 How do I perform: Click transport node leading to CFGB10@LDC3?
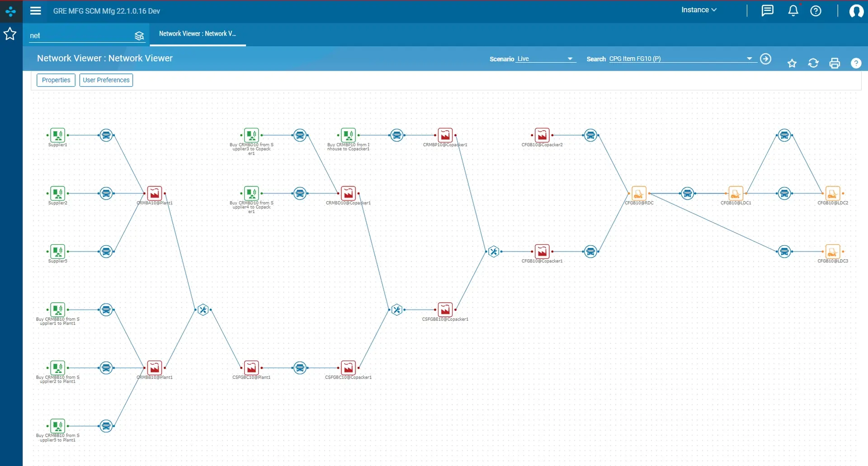[x=784, y=252]
